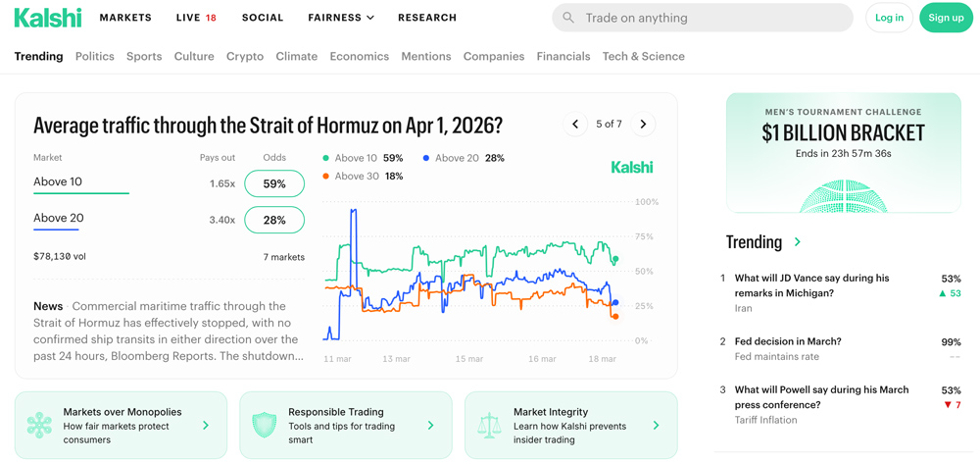Click the basketball graphic in bracket banner
Viewport: 980px width, 462px height.
[x=843, y=196]
